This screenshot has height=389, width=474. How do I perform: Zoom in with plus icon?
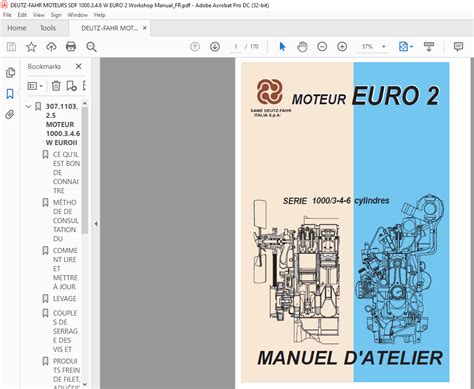coord(342,47)
